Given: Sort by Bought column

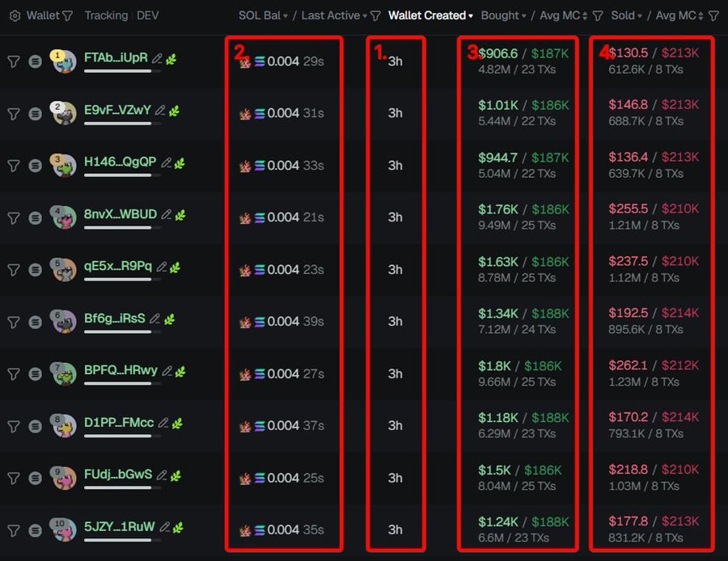Looking at the screenshot, I should (x=503, y=15).
